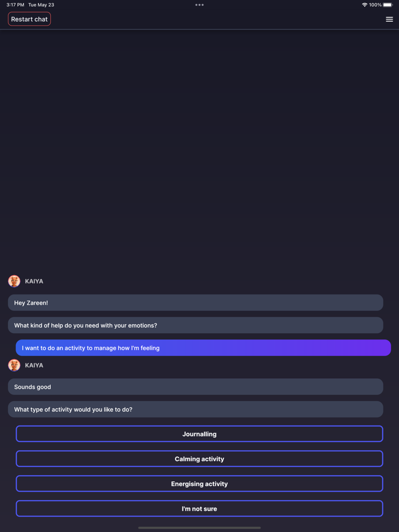The width and height of the screenshot is (399, 532).
Task: Tap the Wi-Fi status icon
Action: 364,5
